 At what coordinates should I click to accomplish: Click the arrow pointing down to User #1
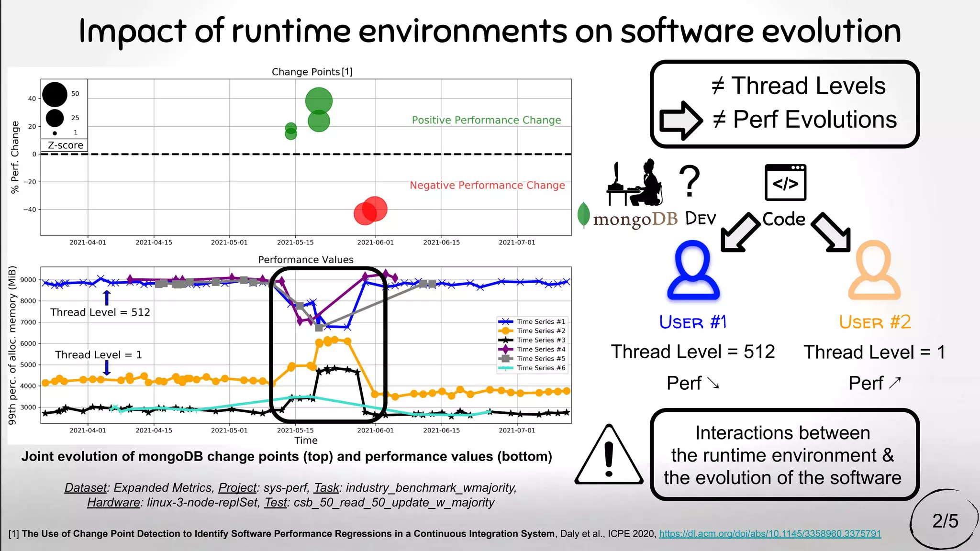740,232
